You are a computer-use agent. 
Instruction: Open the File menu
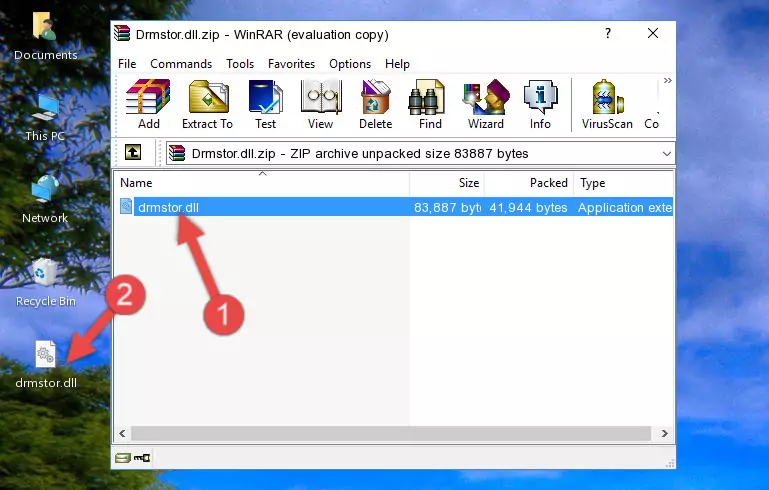point(127,64)
